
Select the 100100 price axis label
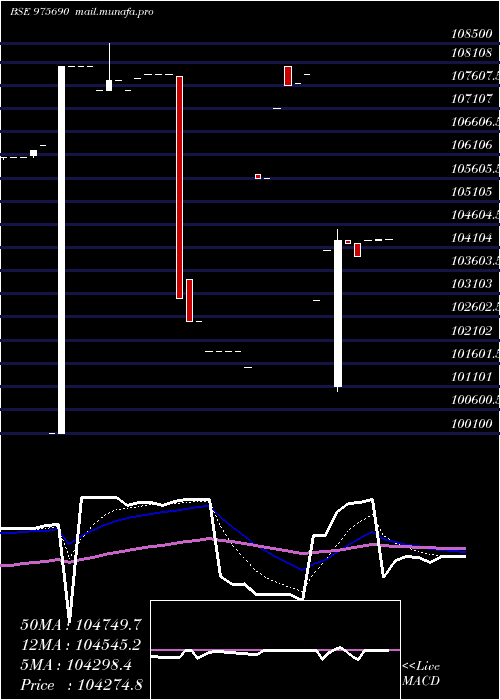(x=473, y=424)
